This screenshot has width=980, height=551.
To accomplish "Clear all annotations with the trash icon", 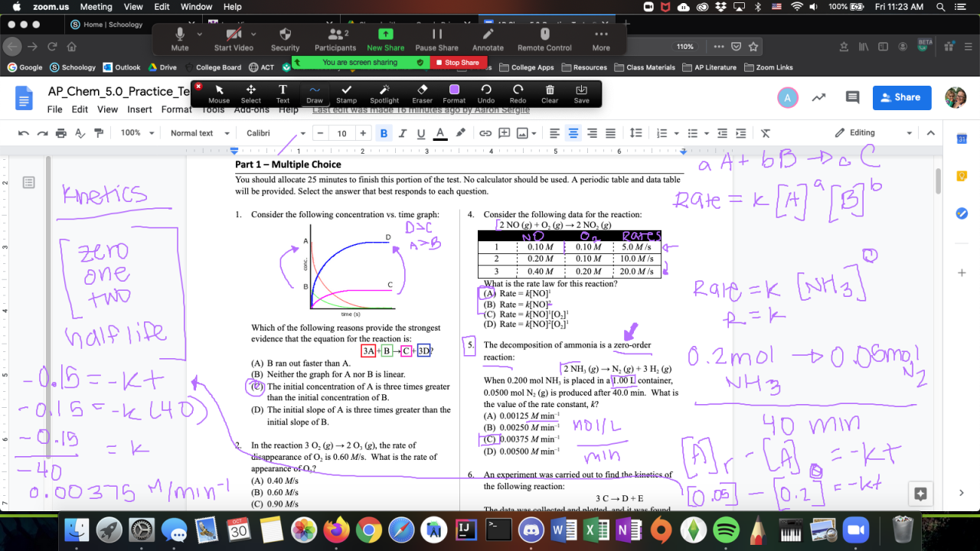I will coord(550,94).
